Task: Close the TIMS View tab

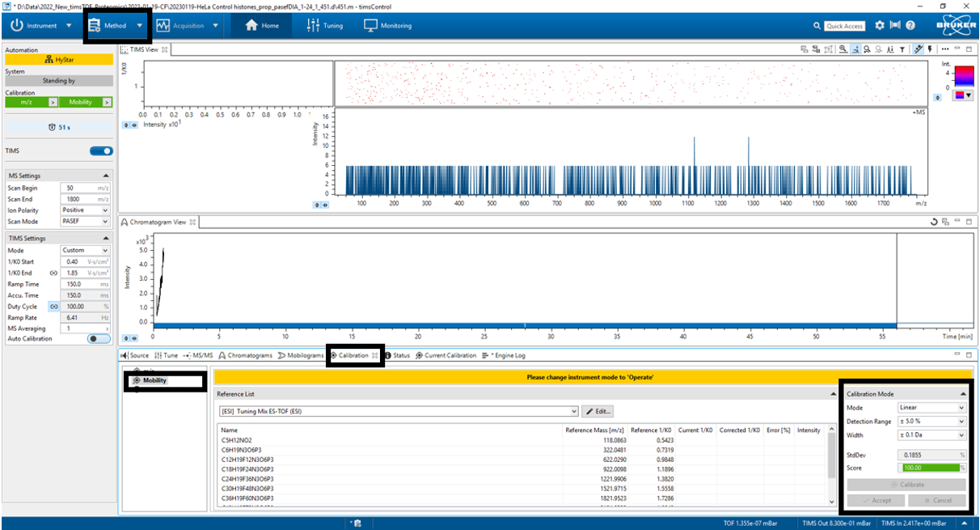Action: tap(165, 49)
